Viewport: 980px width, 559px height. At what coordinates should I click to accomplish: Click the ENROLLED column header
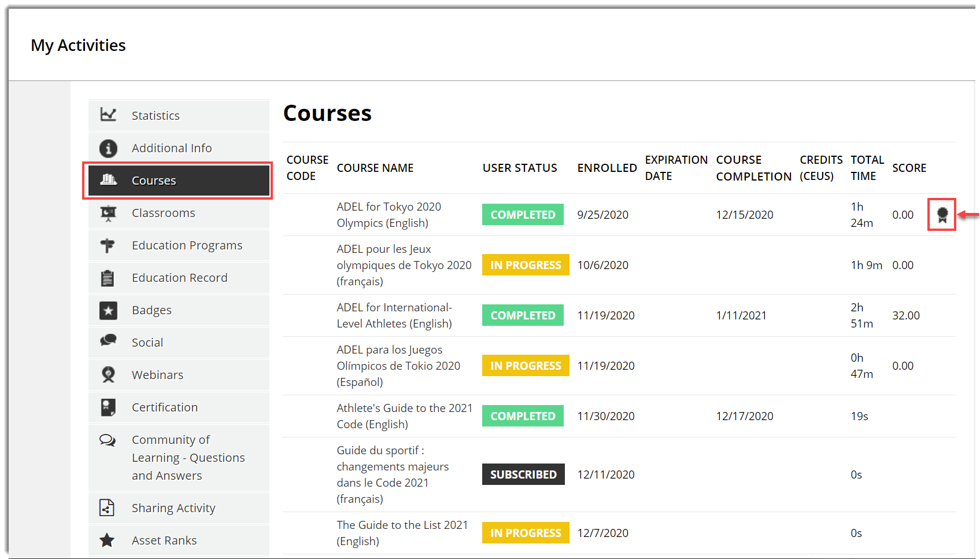[607, 168]
